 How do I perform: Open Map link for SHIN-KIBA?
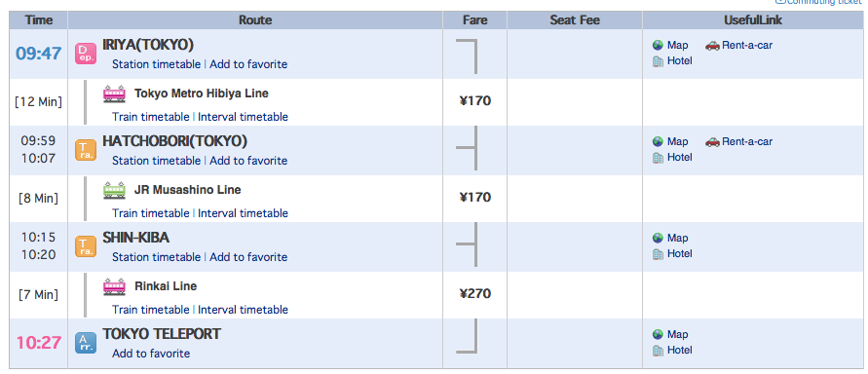(678, 238)
